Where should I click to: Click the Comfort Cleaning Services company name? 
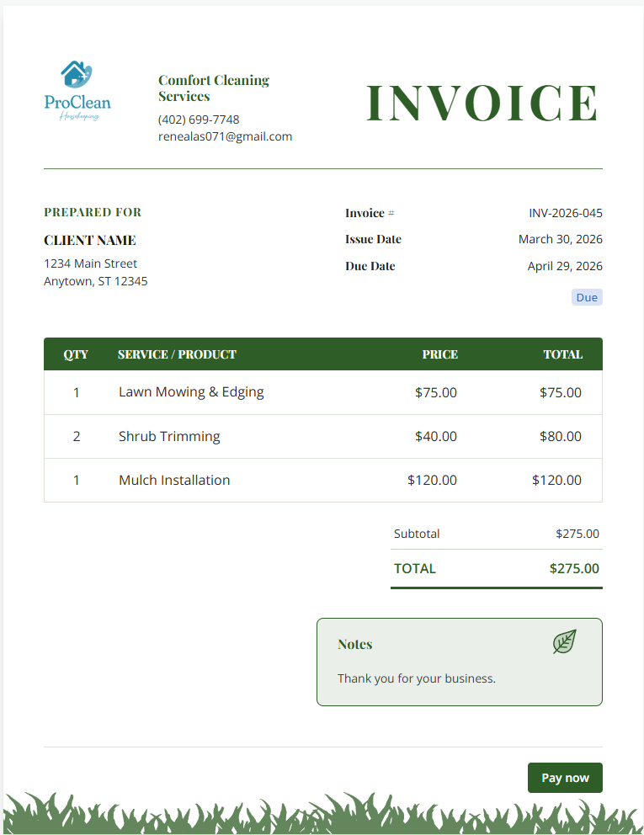coord(214,88)
